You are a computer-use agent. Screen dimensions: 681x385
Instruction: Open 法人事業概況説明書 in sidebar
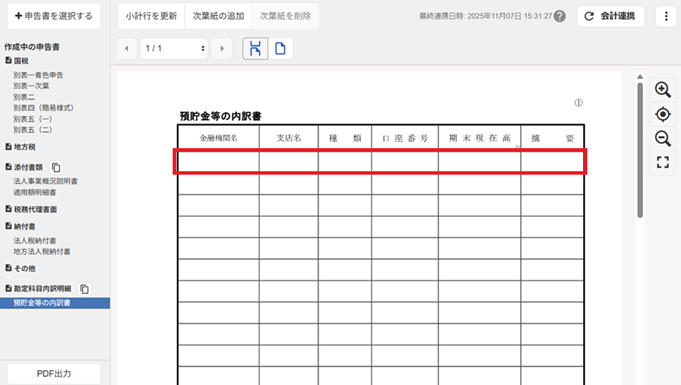click(x=46, y=181)
